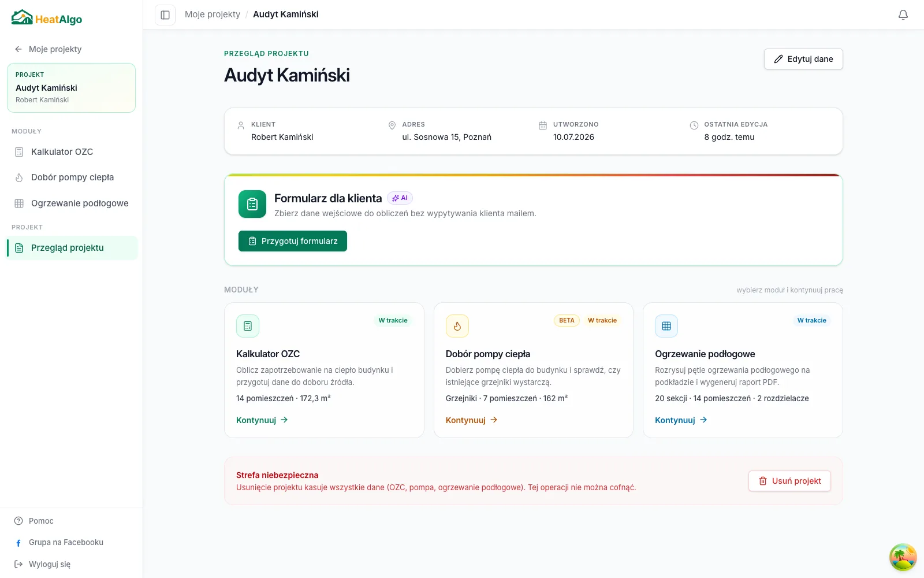Click the 8 godz. temu text
Screen dimensions: 924x578
point(729,137)
